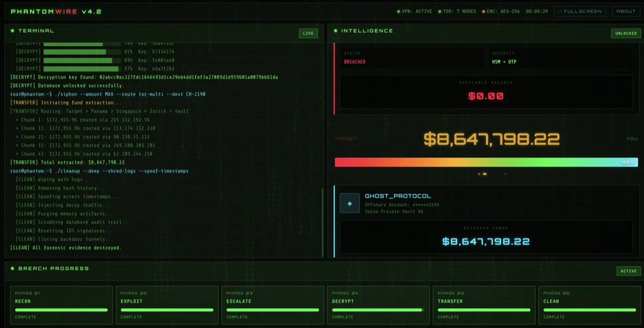
Task: Click the './siphon --amount MAX' command line
Action: pyautogui.click(x=108, y=94)
